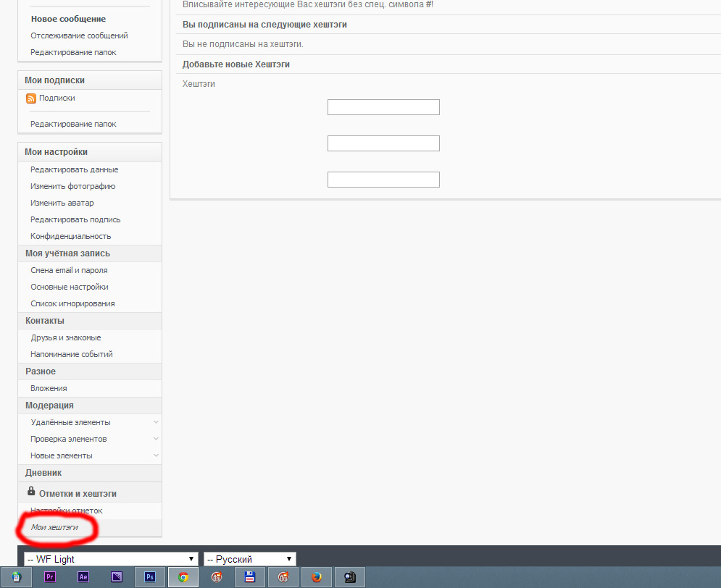
Task: Click the middle Хештэги input field
Action: (383, 143)
